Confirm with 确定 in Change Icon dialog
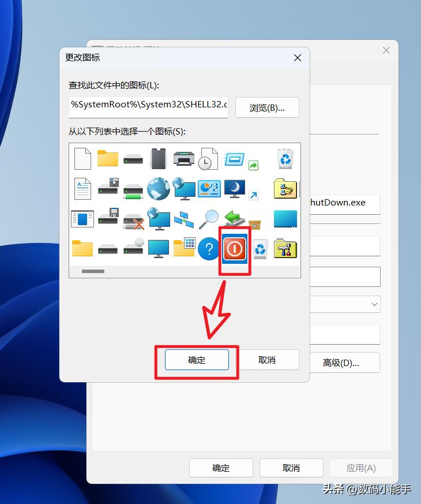The image size is (421, 504). click(197, 360)
